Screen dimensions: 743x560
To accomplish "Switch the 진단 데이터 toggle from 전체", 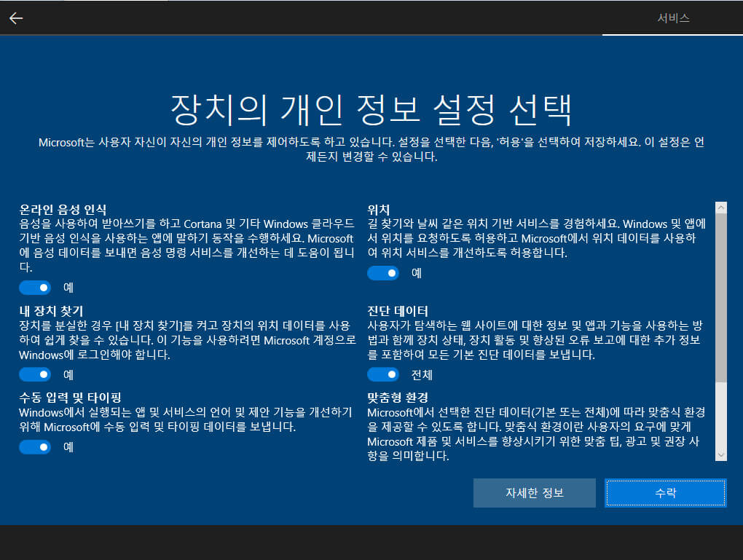I will coord(383,375).
